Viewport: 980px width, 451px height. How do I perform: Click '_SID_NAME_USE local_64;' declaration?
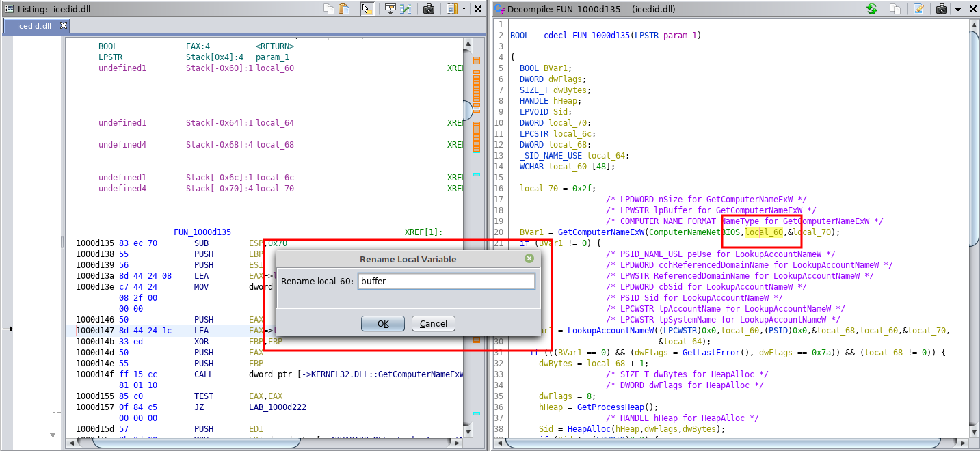tap(574, 156)
